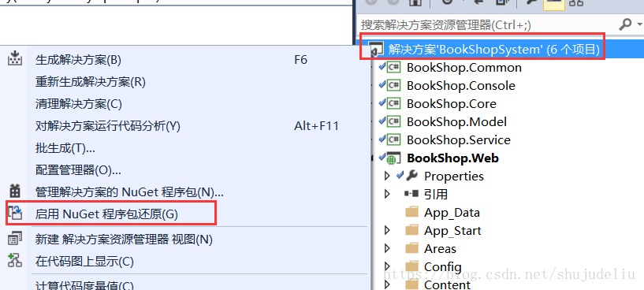Expand the Config folder

point(386,266)
